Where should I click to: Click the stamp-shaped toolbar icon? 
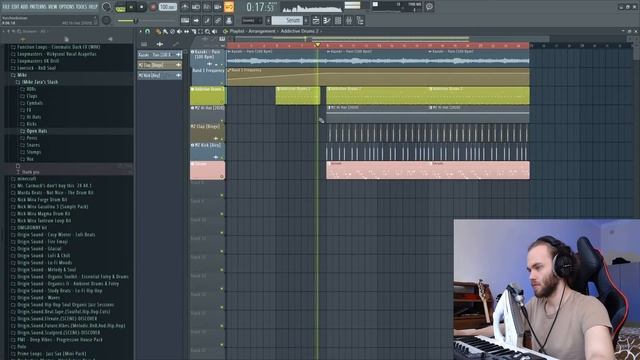click(229, 20)
